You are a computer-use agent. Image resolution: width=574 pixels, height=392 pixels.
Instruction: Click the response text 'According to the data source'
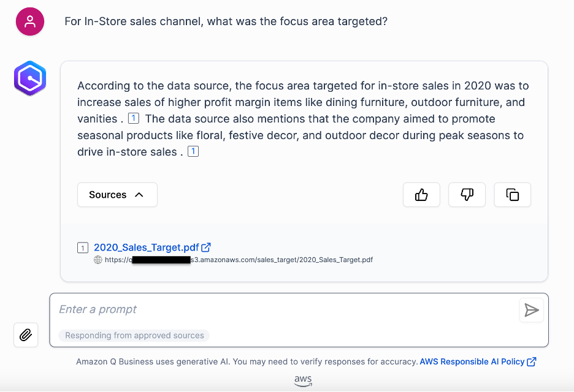[x=154, y=86]
